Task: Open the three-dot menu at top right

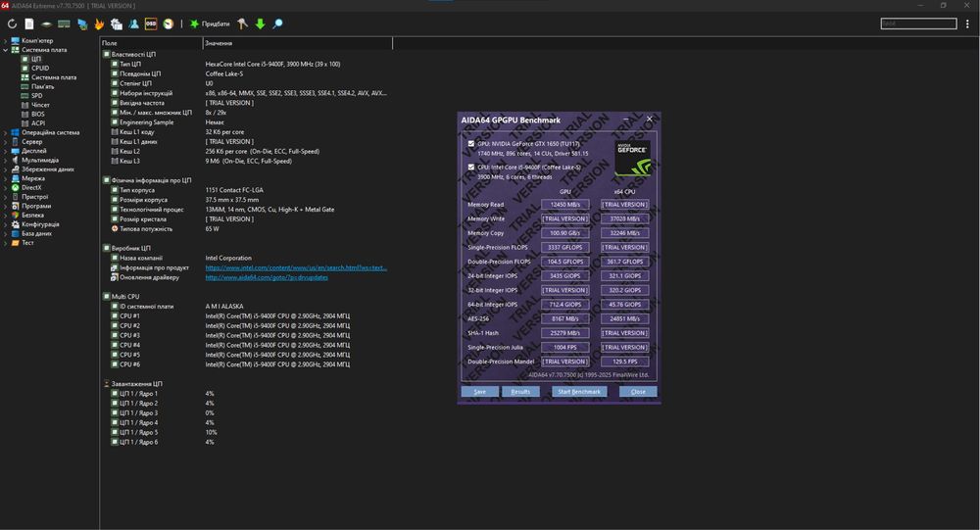Action: point(967,24)
